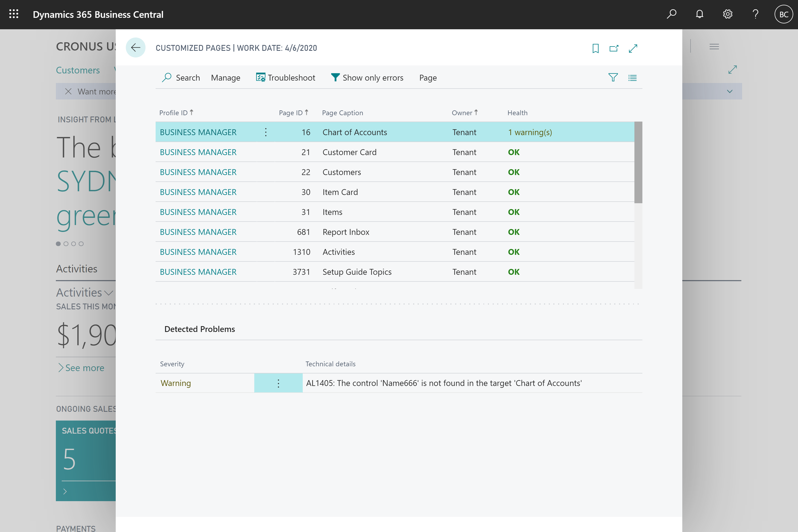Click the back arrow navigation button

135,48
